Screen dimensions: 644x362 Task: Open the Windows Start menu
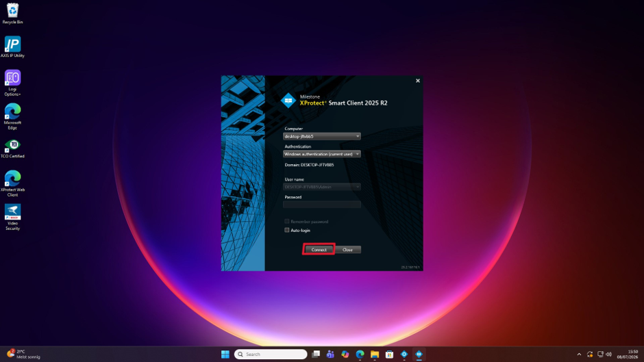click(x=225, y=354)
